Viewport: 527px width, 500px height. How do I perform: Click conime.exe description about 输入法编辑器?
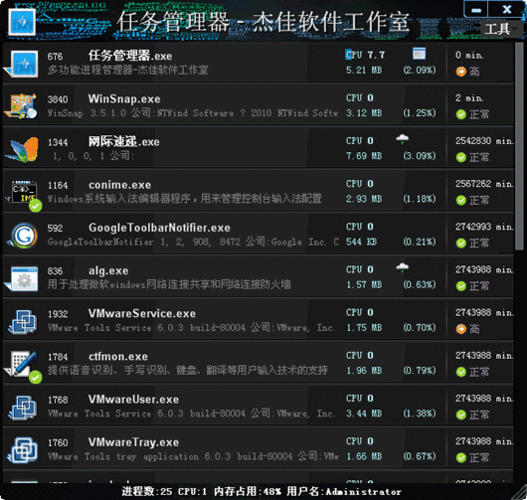[185, 199]
